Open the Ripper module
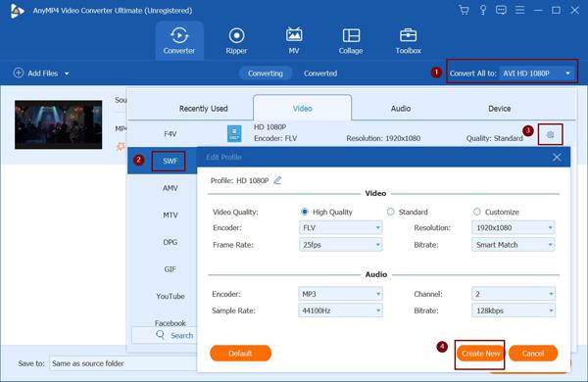588x382 pixels. [236, 40]
